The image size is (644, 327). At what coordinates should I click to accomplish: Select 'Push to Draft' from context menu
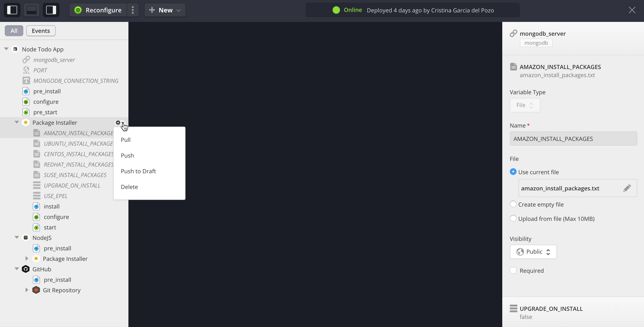pyautogui.click(x=138, y=171)
